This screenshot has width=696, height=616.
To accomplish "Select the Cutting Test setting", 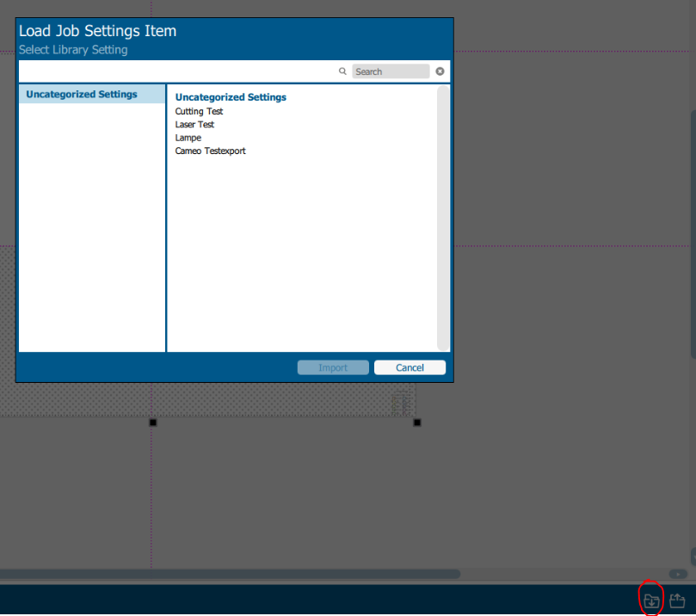I will click(199, 111).
